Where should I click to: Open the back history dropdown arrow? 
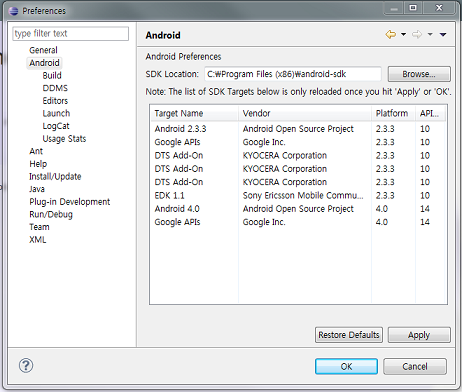pyautogui.click(x=403, y=34)
